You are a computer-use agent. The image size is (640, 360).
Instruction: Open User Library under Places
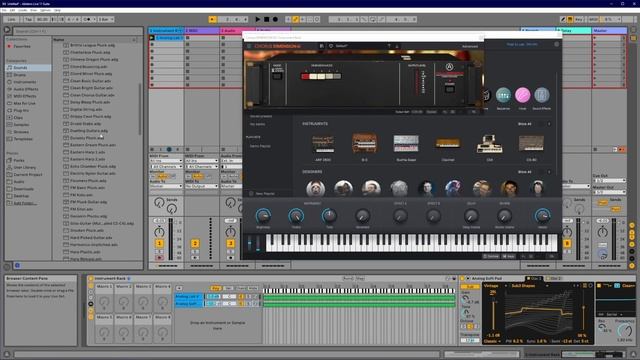click(24, 167)
